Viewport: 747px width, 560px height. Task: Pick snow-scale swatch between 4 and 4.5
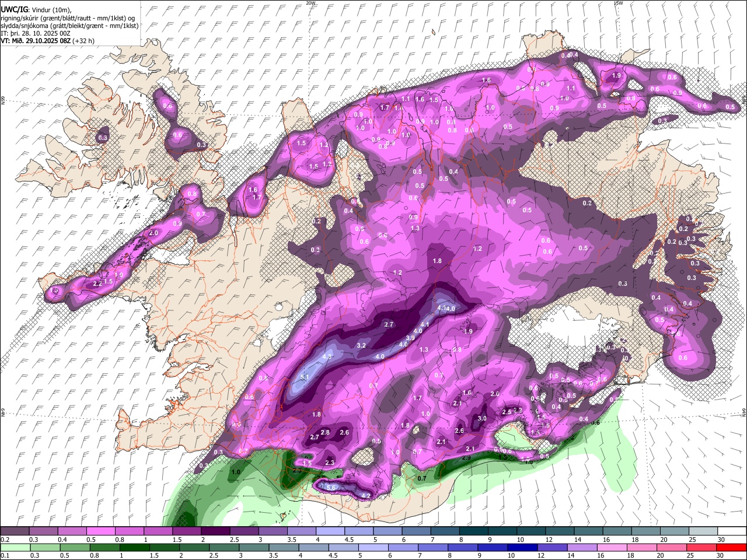coord(330,531)
